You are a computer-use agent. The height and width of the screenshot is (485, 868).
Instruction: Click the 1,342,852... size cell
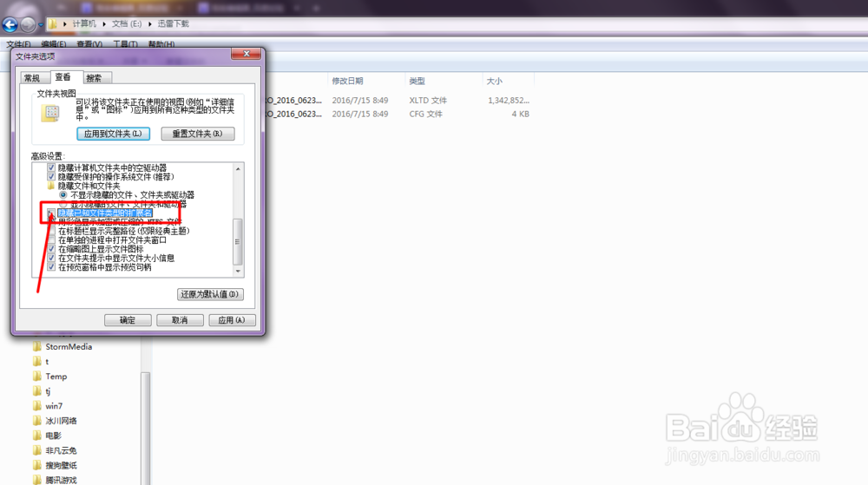[x=508, y=101]
